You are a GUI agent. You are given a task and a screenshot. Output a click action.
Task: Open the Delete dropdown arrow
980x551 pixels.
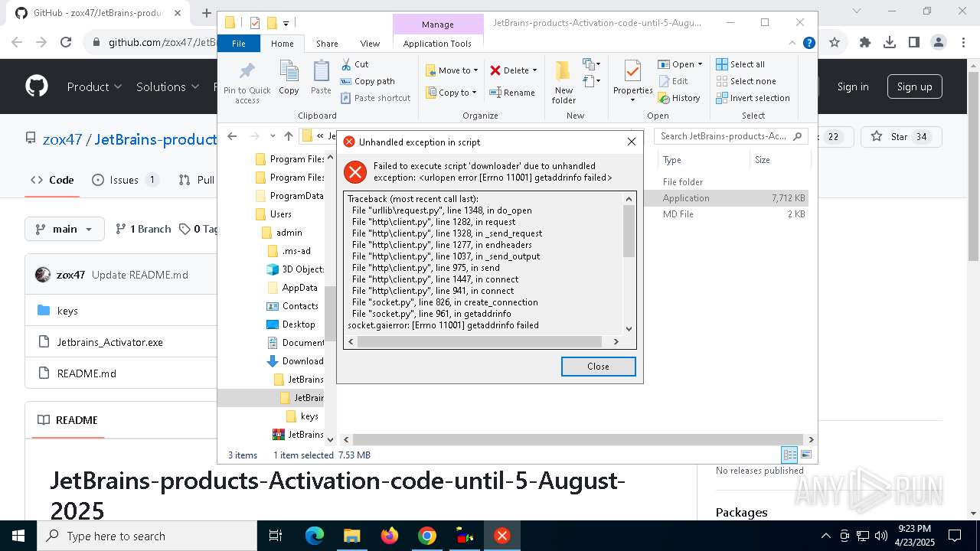point(534,70)
